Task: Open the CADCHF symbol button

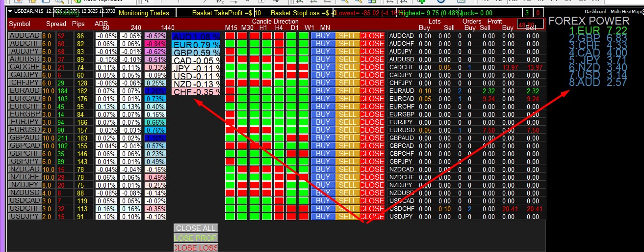Action: [25, 67]
